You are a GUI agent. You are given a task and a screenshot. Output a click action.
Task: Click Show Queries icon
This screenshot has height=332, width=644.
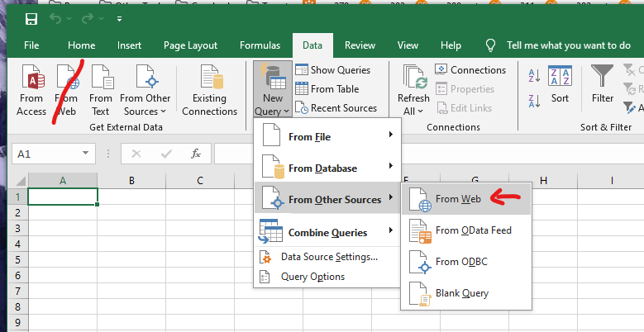(300, 70)
